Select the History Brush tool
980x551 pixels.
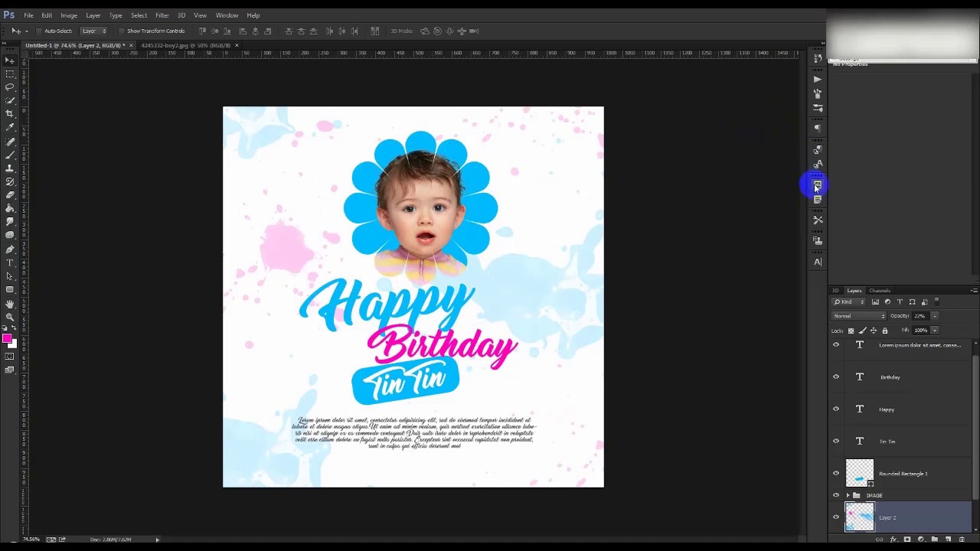coord(10,181)
